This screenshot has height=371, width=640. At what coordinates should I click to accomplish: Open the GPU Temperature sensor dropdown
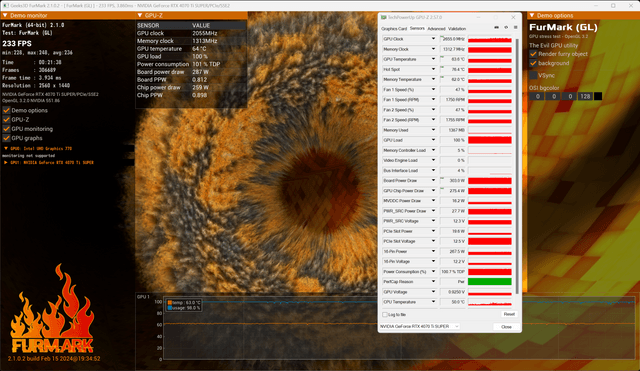point(433,59)
